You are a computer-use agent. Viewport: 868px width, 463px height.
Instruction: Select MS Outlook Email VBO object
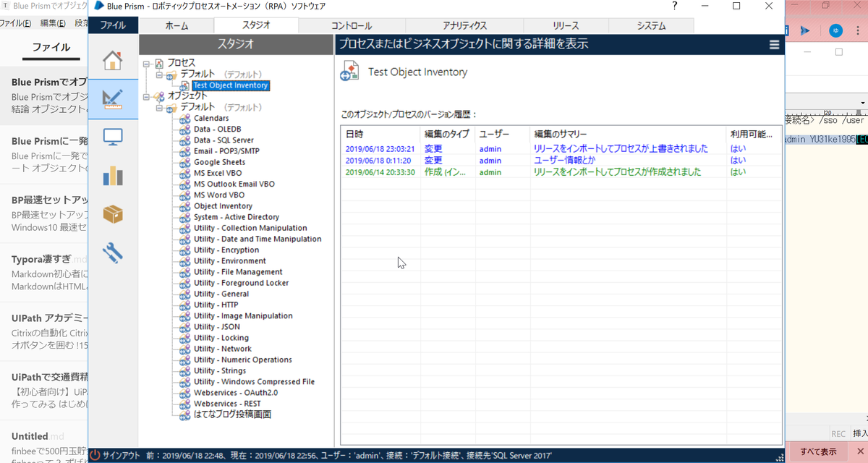[234, 184]
